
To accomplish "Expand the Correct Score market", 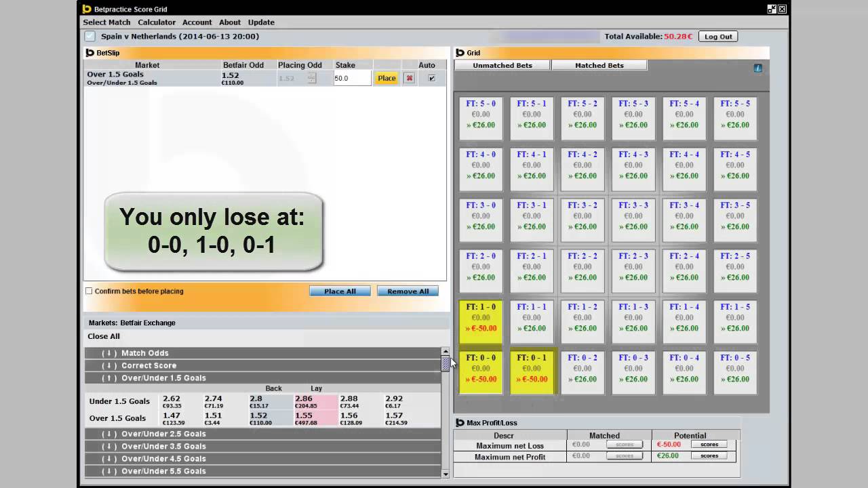I will click(262, 365).
